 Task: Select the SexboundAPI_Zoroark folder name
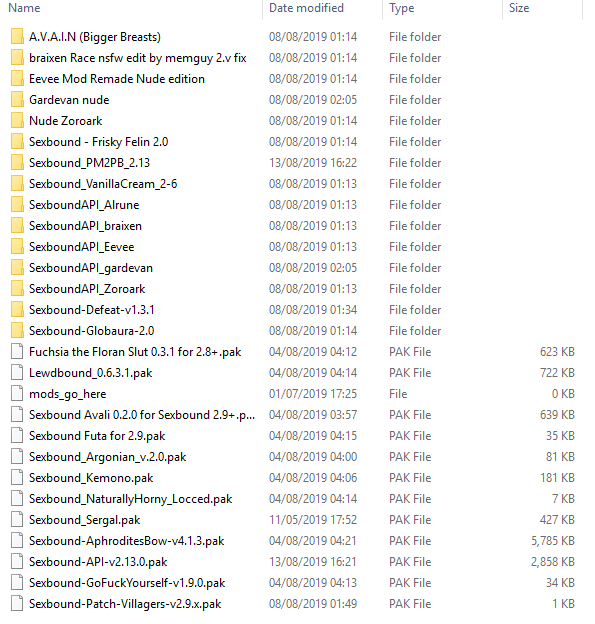coord(87,289)
